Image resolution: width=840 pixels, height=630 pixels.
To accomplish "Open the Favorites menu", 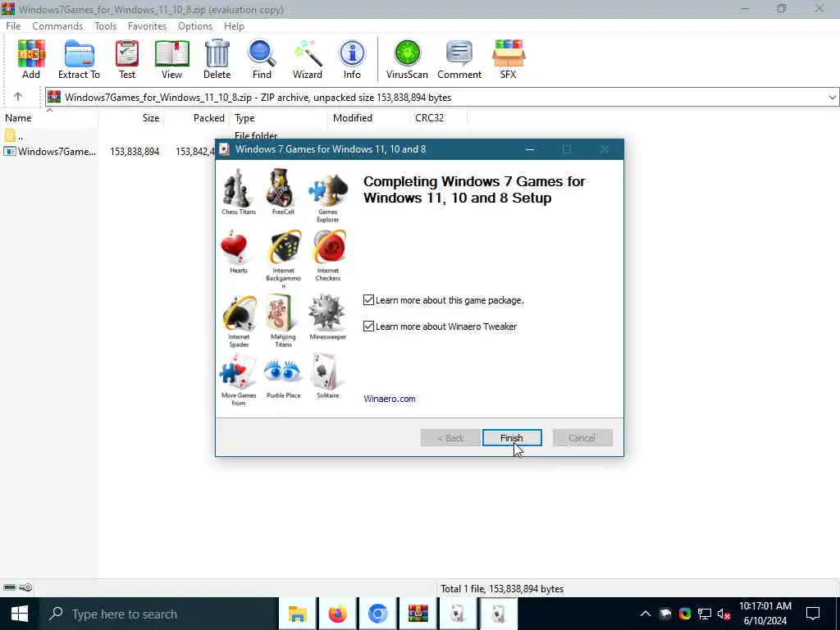I will 147,25.
